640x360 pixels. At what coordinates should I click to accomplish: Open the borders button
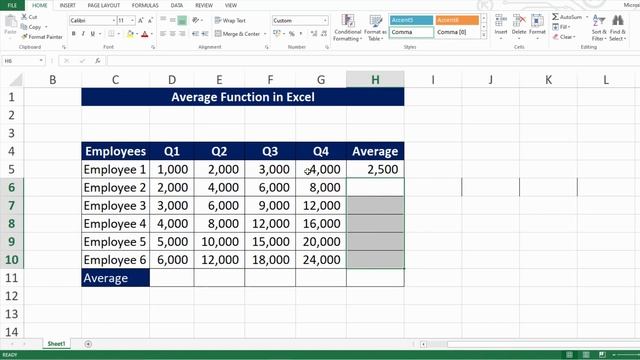111,34
